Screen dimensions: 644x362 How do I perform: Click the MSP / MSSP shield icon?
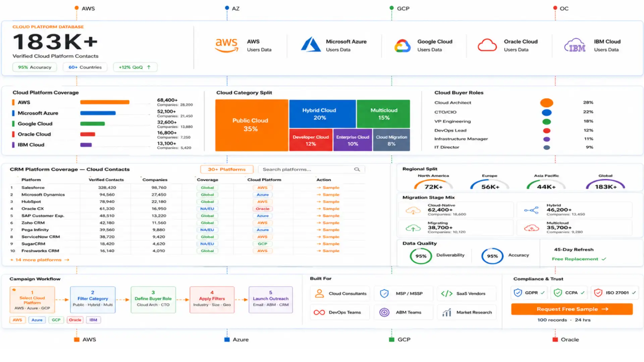click(x=384, y=294)
